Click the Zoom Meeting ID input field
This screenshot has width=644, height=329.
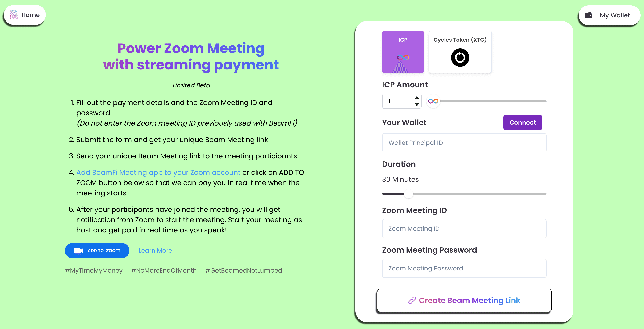tap(464, 229)
